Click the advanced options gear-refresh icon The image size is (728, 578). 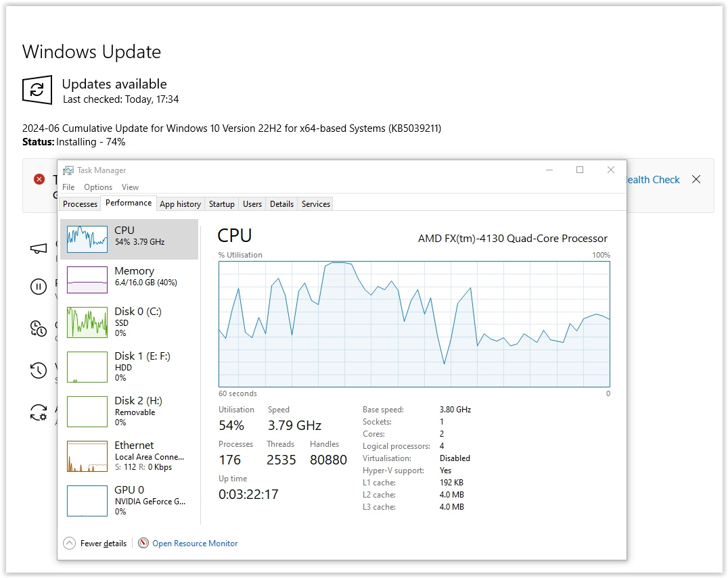(x=39, y=412)
